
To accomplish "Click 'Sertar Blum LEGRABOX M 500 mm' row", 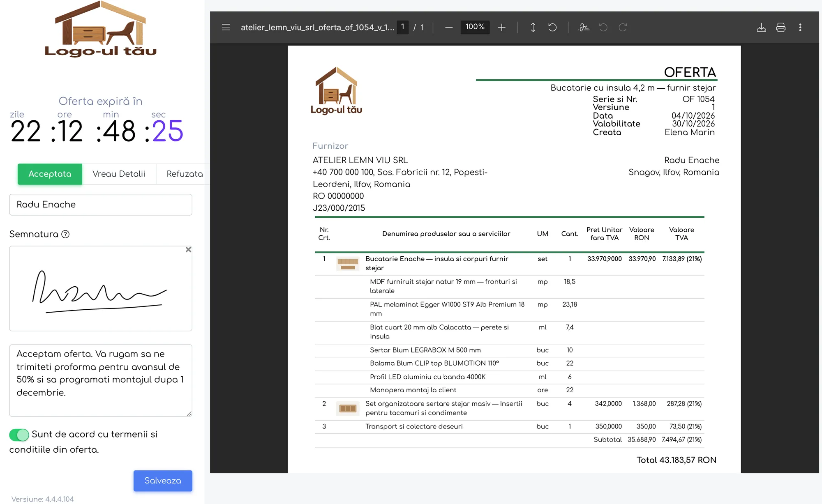I will [x=510, y=350].
